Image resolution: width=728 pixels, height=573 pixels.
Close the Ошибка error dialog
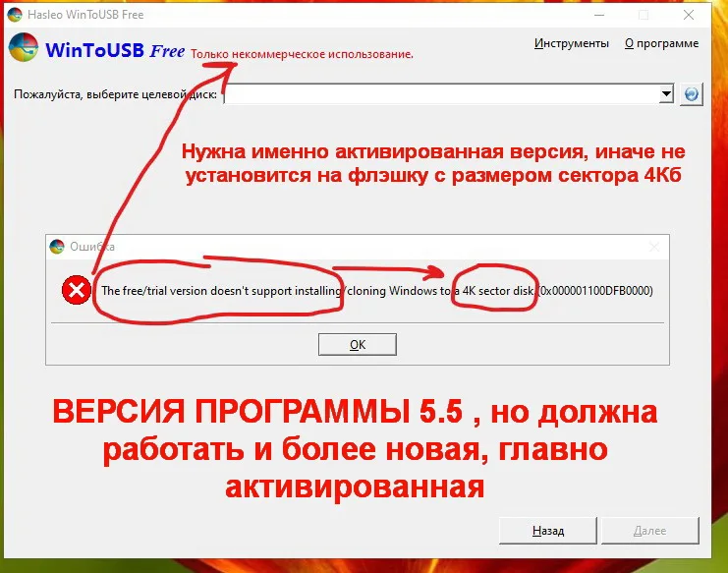(654, 247)
